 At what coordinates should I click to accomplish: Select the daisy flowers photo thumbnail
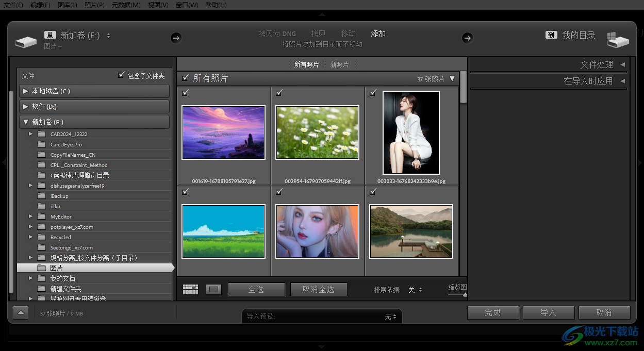(317, 132)
